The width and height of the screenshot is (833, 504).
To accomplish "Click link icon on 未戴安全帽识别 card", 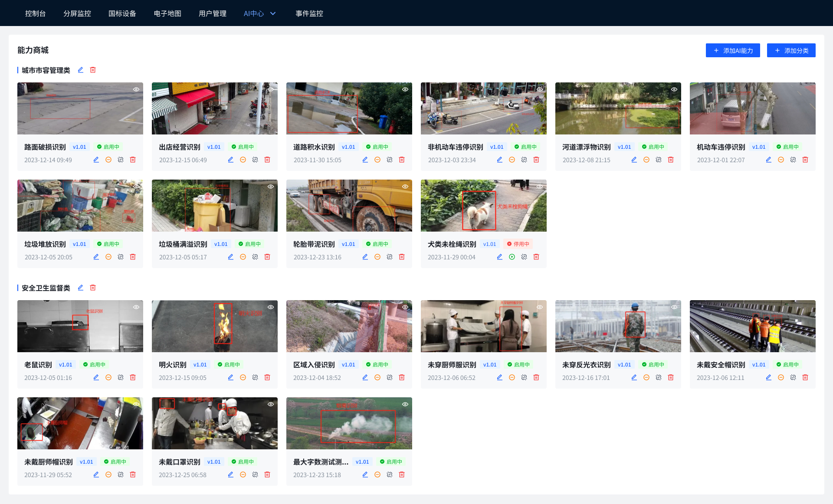I will [x=793, y=377].
